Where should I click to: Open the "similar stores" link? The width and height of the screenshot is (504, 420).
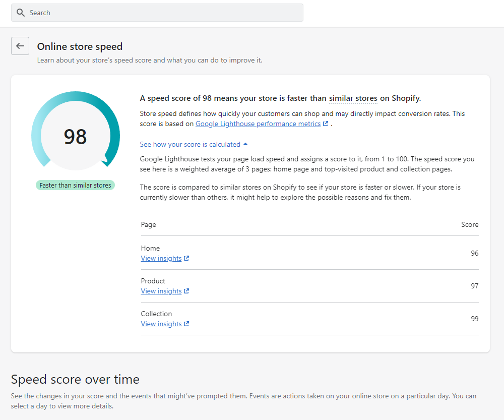coord(353,98)
